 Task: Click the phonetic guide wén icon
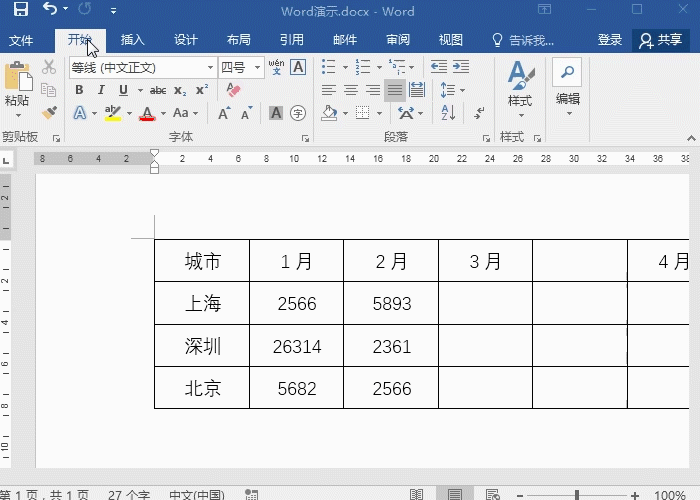(x=277, y=67)
